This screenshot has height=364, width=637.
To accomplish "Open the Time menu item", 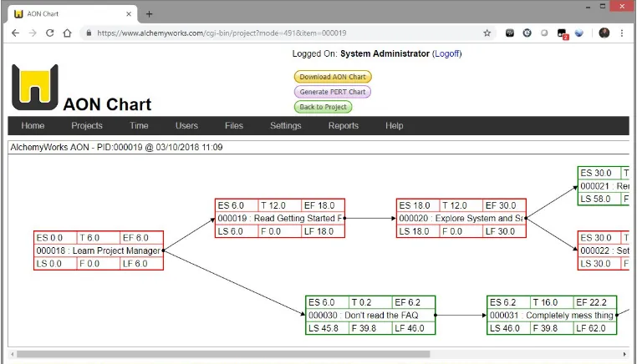I will pyautogui.click(x=139, y=126).
